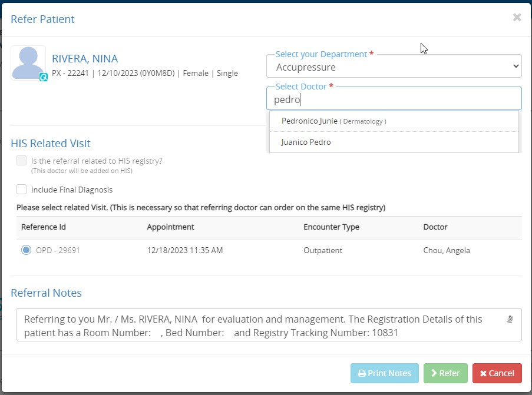Viewport: 532px width, 395px height.
Task: Cancel the referral using the red button
Action: click(x=497, y=373)
